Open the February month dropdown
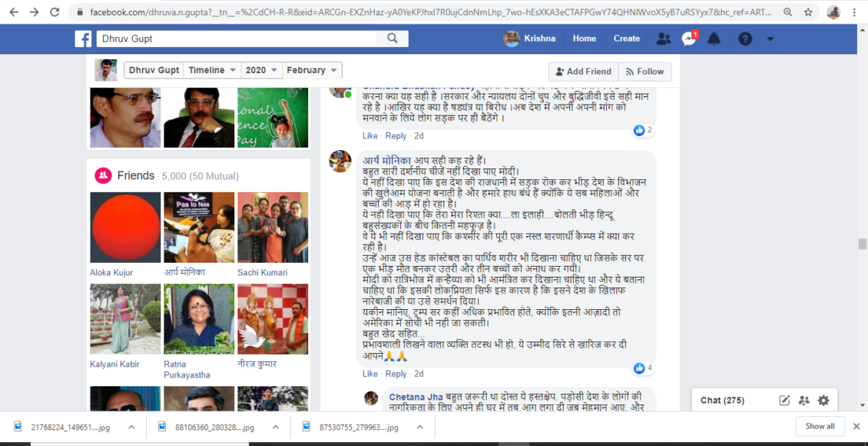The height and width of the screenshot is (446, 868). coord(311,70)
